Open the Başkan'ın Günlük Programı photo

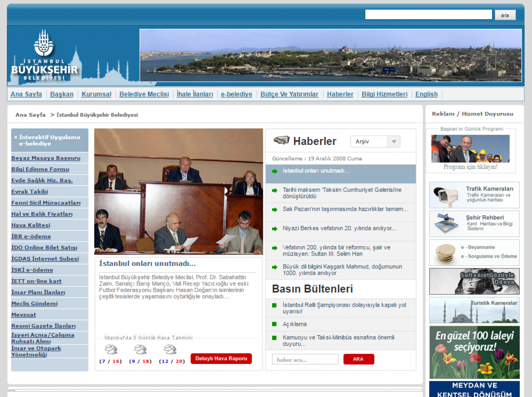point(470,149)
